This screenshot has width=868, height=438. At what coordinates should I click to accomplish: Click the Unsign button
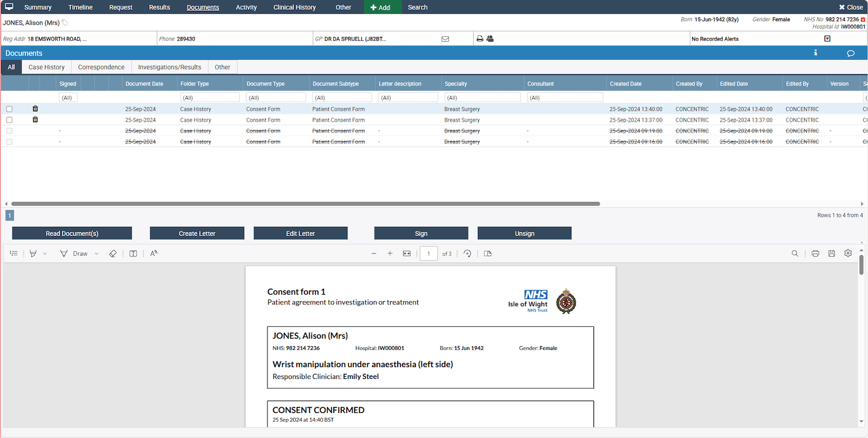click(525, 233)
